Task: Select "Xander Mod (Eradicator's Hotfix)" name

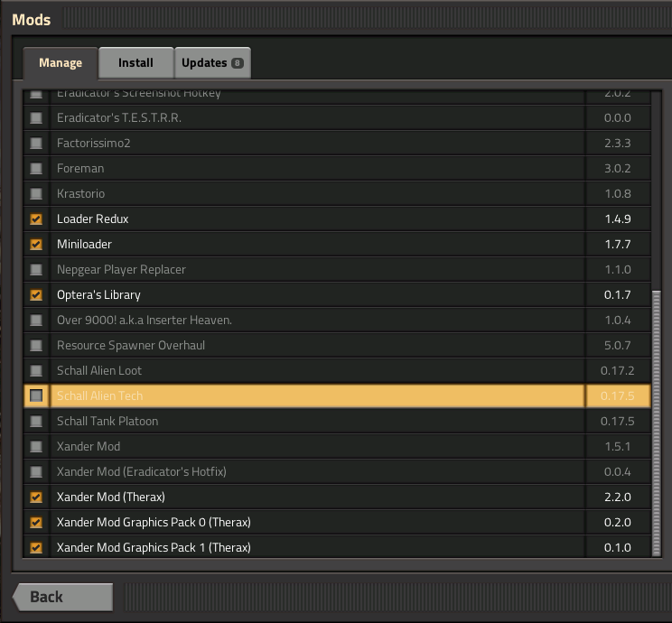Action: coord(142,471)
